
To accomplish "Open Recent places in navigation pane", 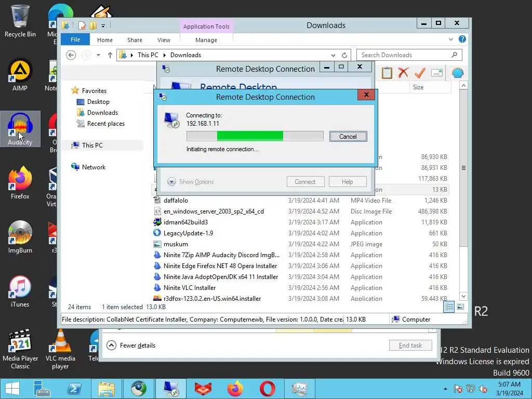I will tap(101, 124).
